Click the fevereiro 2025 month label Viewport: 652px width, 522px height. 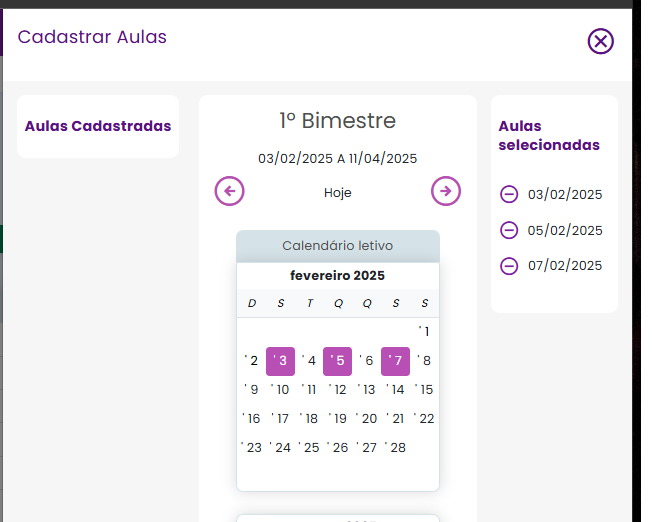point(338,275)
